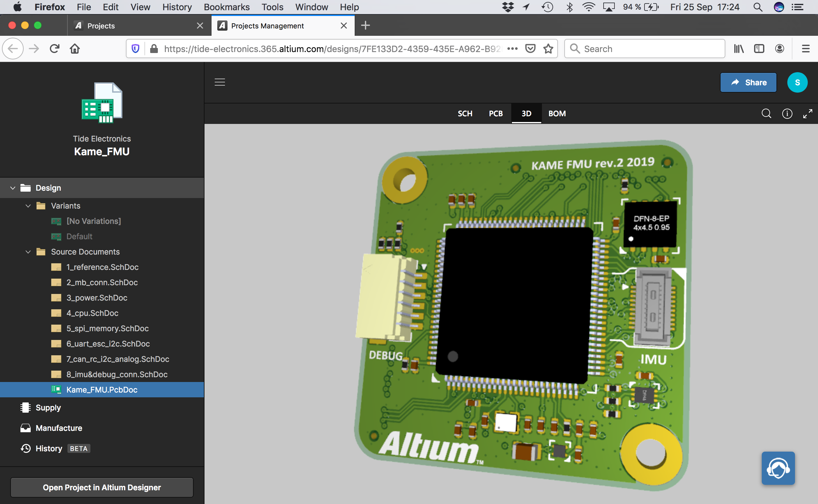Open the Manufacture section

59,428
